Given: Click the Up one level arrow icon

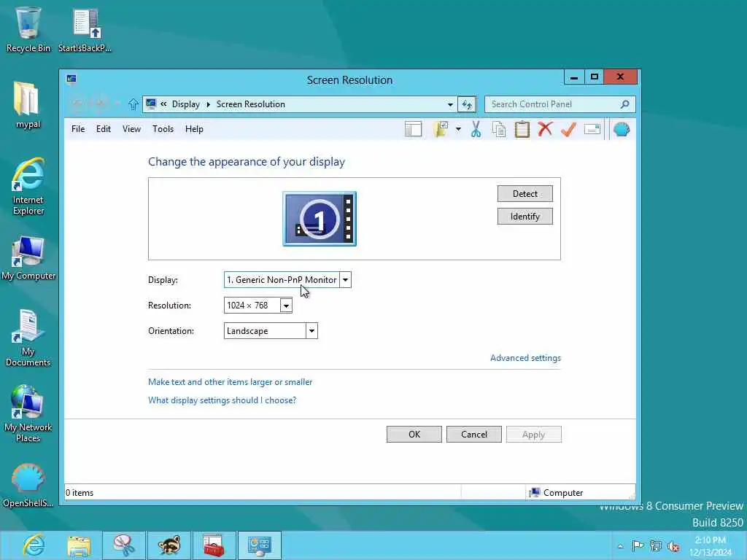Looking at the screenshot, I should 133,104.
